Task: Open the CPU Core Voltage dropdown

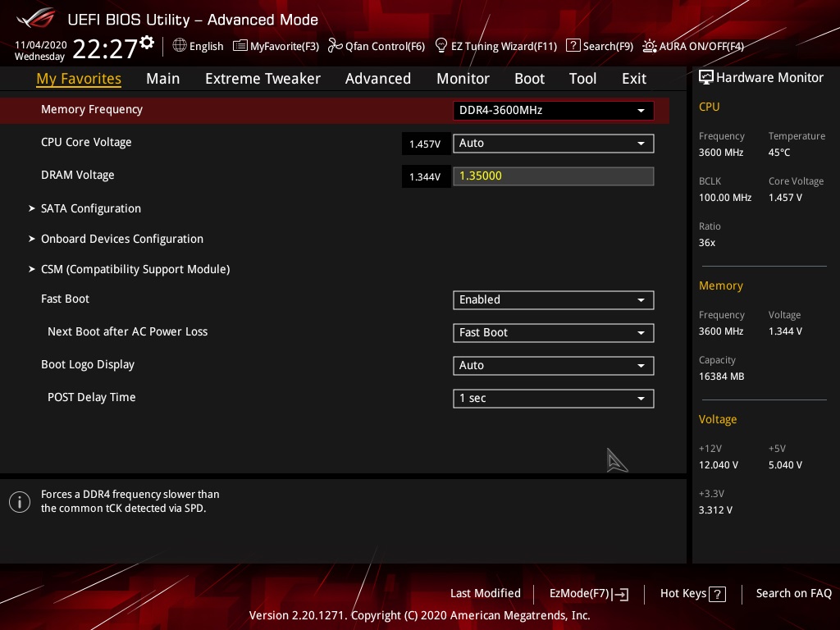Action: point(553,143)
